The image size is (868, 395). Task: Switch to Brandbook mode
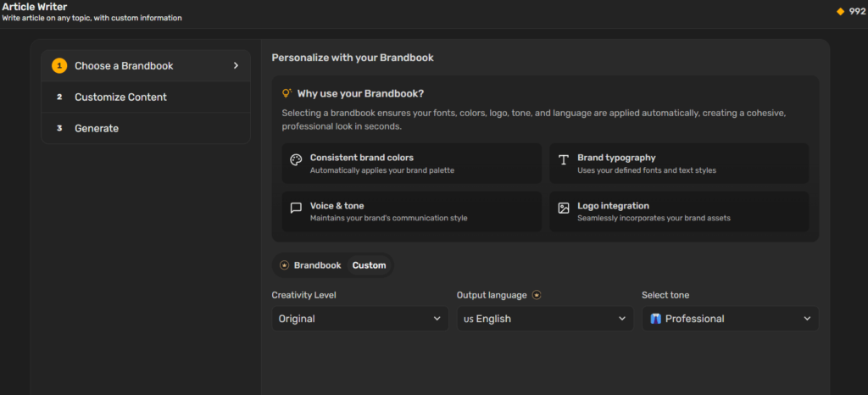pos(310,265)
